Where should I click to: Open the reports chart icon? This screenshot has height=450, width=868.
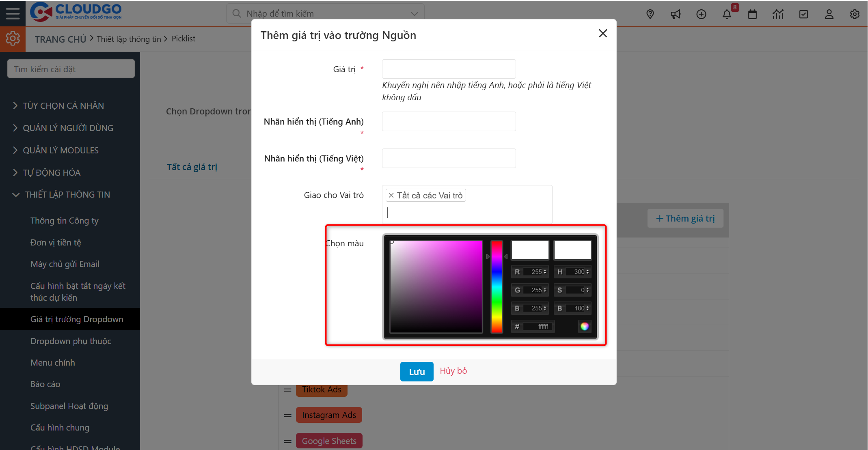tap(778, 14)
